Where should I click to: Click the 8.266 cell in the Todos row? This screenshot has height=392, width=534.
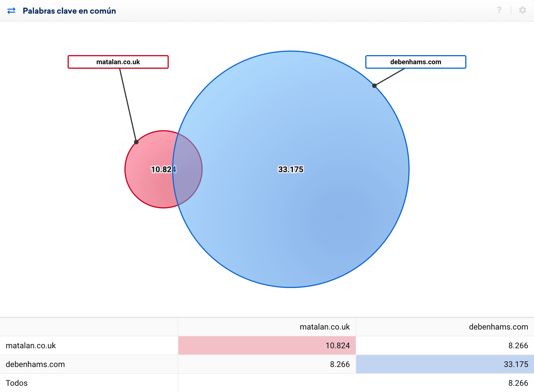point(518,383)
